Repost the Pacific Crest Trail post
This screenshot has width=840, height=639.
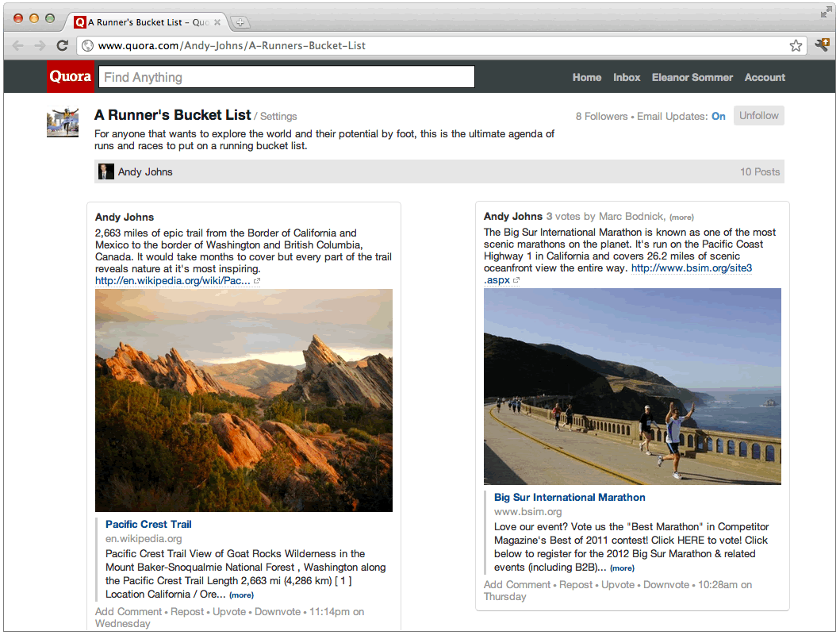187,612
